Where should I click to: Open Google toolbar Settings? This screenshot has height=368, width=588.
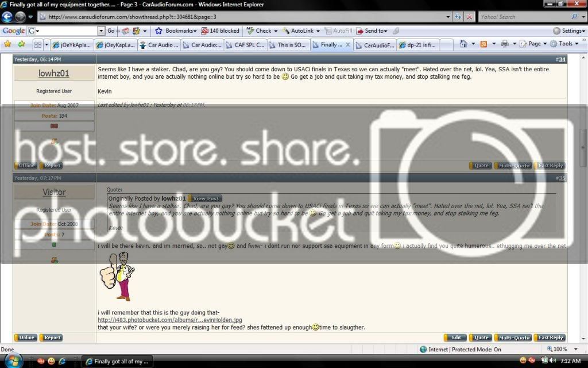click(x=569, y=31)
